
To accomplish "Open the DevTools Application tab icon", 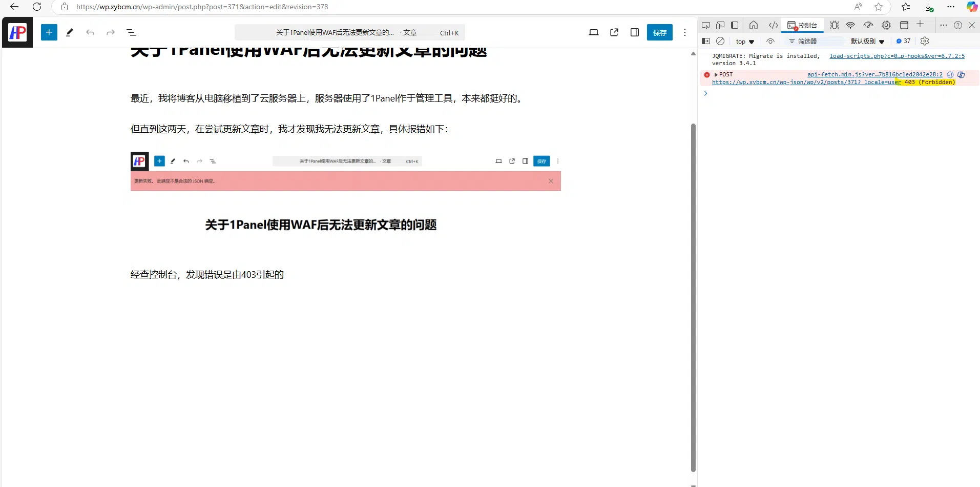I will (x=904, y=25).
